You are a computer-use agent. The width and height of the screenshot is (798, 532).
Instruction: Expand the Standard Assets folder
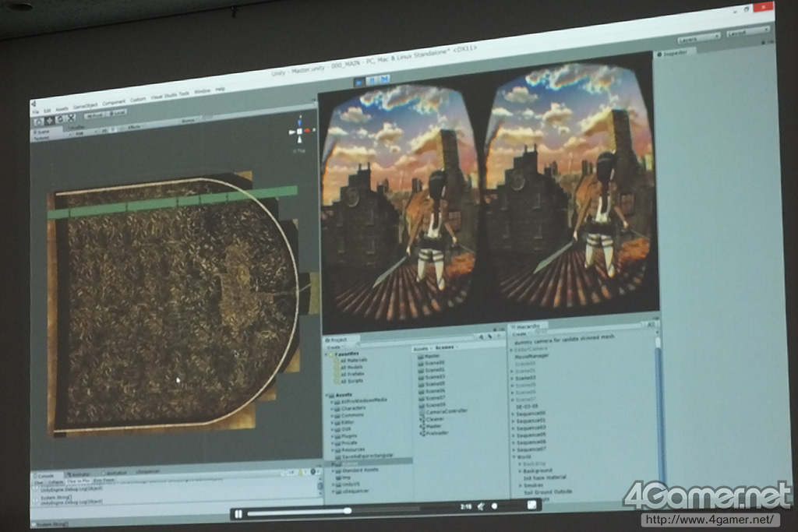[x=333, y=471]
